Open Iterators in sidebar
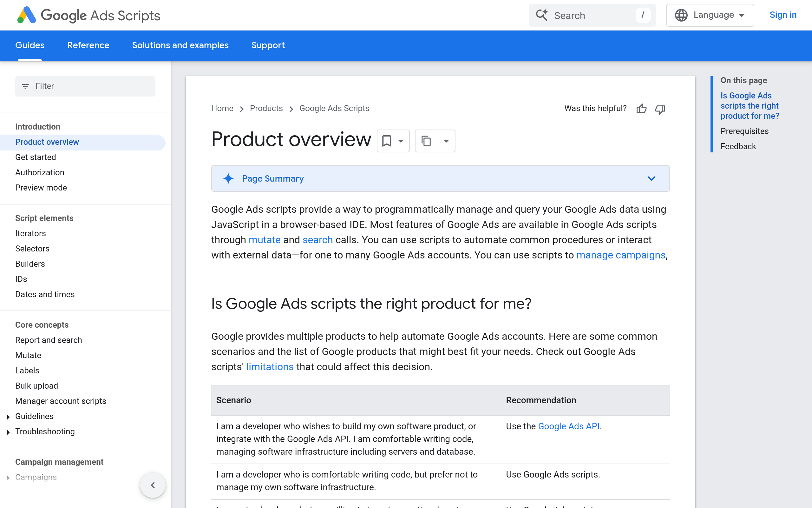 (x=30, y=233)
